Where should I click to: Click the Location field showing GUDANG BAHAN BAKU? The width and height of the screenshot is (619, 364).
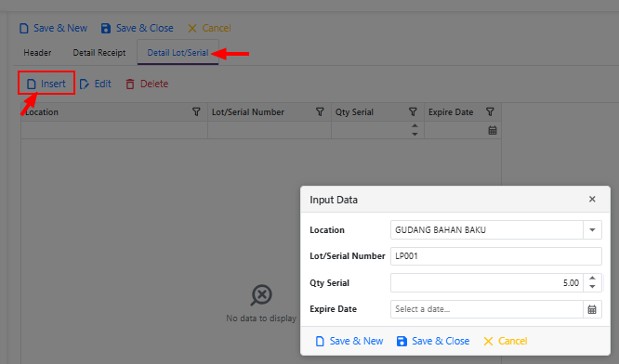point(487,230)
